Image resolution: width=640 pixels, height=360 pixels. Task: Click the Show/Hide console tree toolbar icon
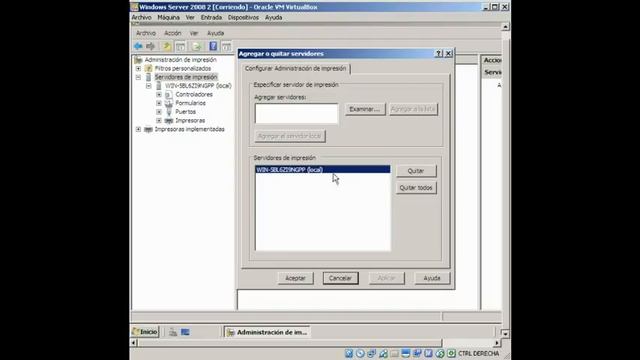(x=180, y=46)
